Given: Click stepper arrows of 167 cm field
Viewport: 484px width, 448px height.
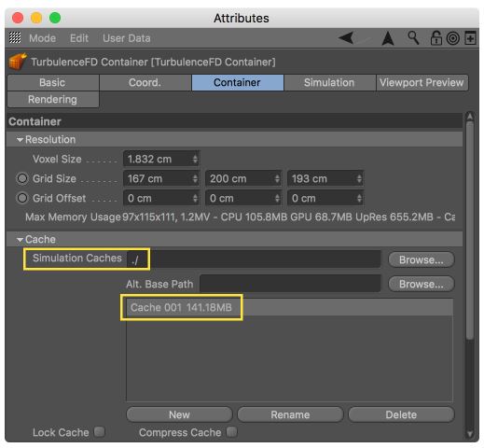Looking at the screenshot, I should pyautogui.click(x=195, y=179).
